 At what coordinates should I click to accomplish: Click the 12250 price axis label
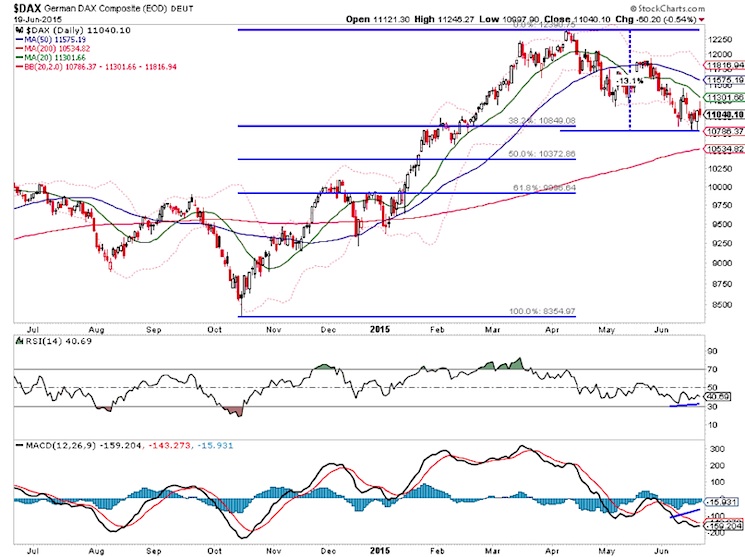coord(719,40)
